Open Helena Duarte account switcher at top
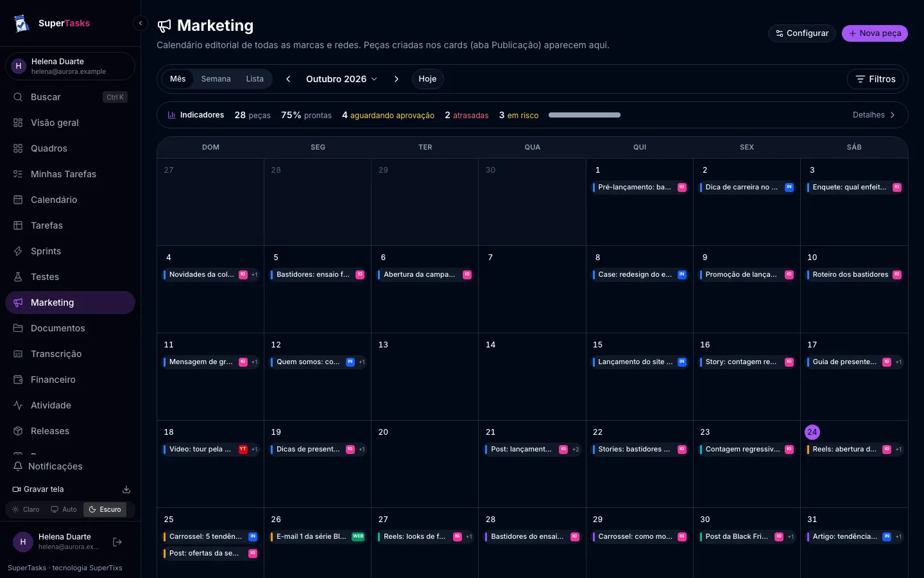Screen dimensions: 924x578 pos(70,66)
